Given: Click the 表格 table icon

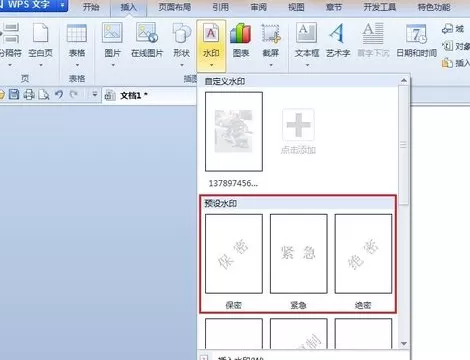Looking at the screenshot, I should 77,33.
